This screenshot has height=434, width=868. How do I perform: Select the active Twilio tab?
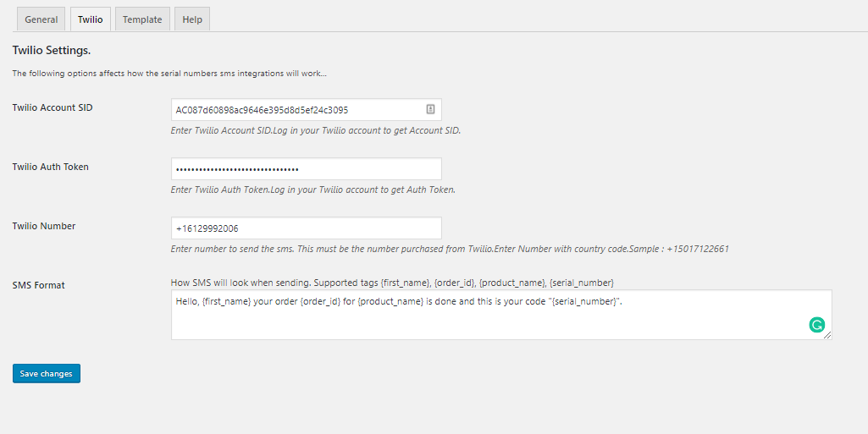pyautogui.click(x=91, y=19)
